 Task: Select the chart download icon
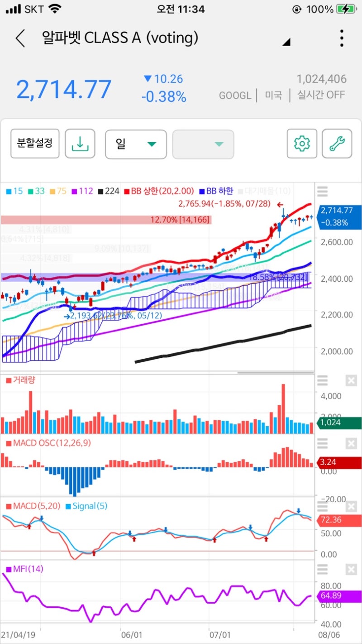click(80, 143)
